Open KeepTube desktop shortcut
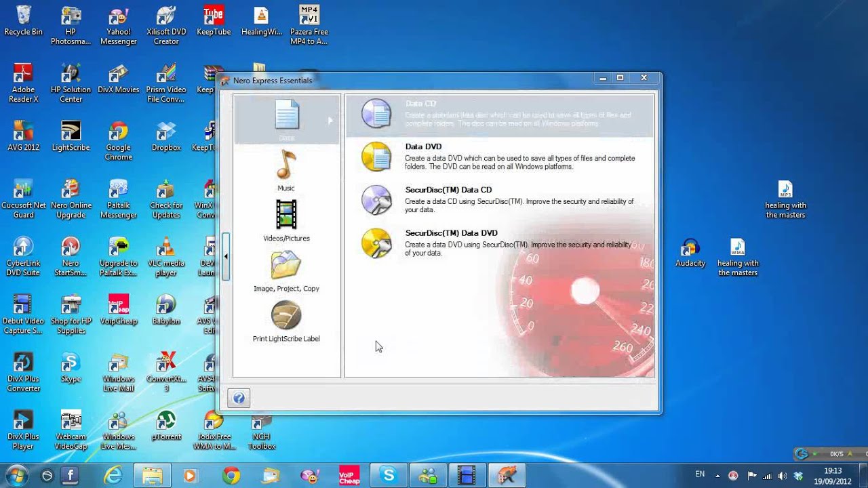 tap(214, 20)
